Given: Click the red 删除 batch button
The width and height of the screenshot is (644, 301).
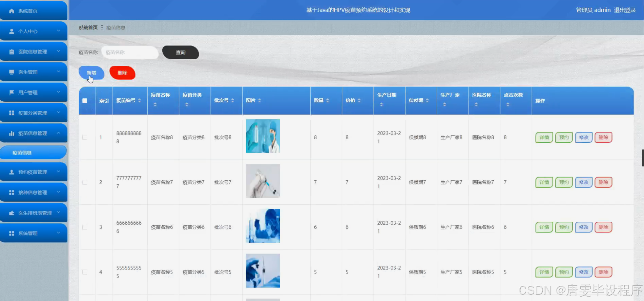Looking at the screenshot, I should [122, 73].
